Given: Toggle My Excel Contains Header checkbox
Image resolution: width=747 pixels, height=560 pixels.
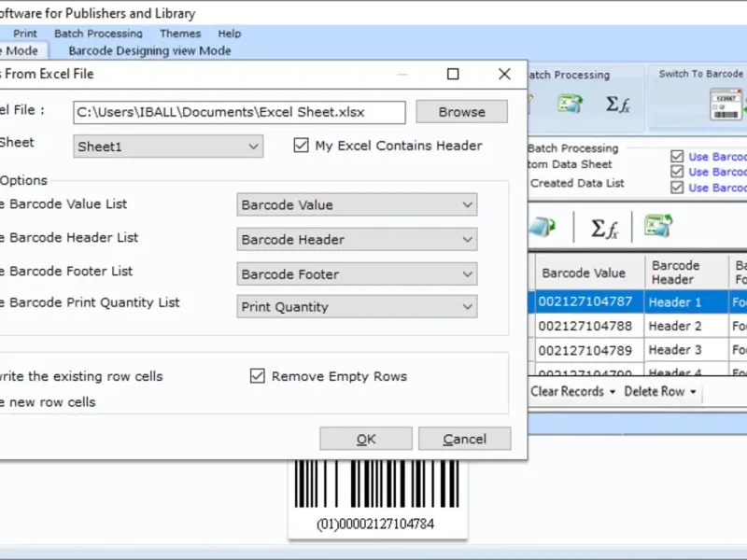Looking at the screenshot, I should coord(301,146).
